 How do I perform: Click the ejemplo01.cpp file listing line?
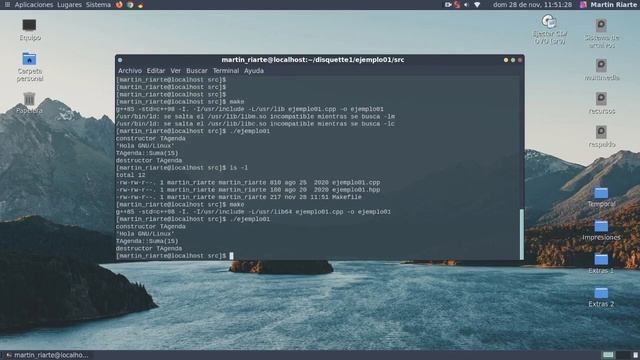[x=248, y=182]
